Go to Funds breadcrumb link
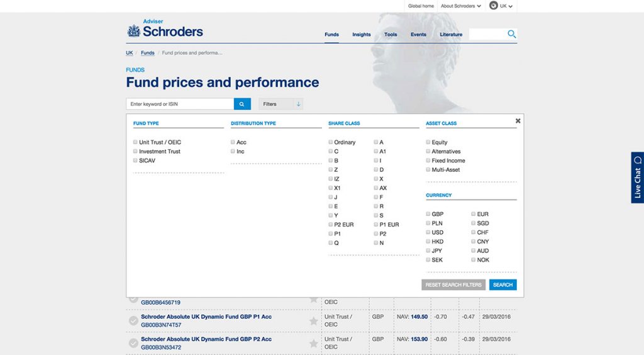 pyautogui.click(x=147, y=53)
